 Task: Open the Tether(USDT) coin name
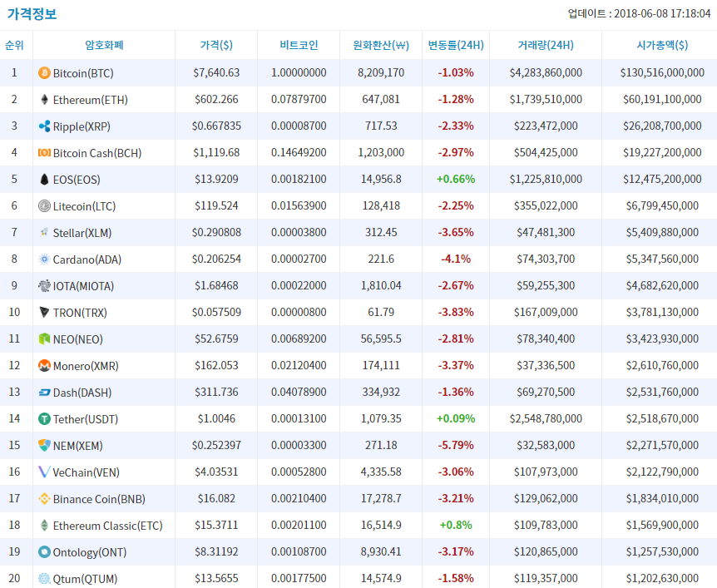click(x=86, y=419)
